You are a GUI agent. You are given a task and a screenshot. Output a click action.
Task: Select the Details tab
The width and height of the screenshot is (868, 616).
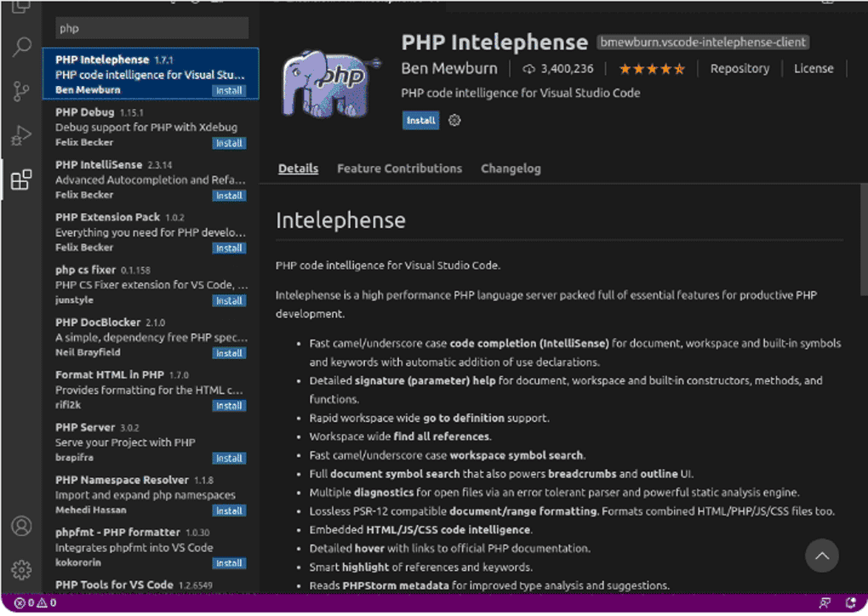pyautogui.click(x=298, y=168)
